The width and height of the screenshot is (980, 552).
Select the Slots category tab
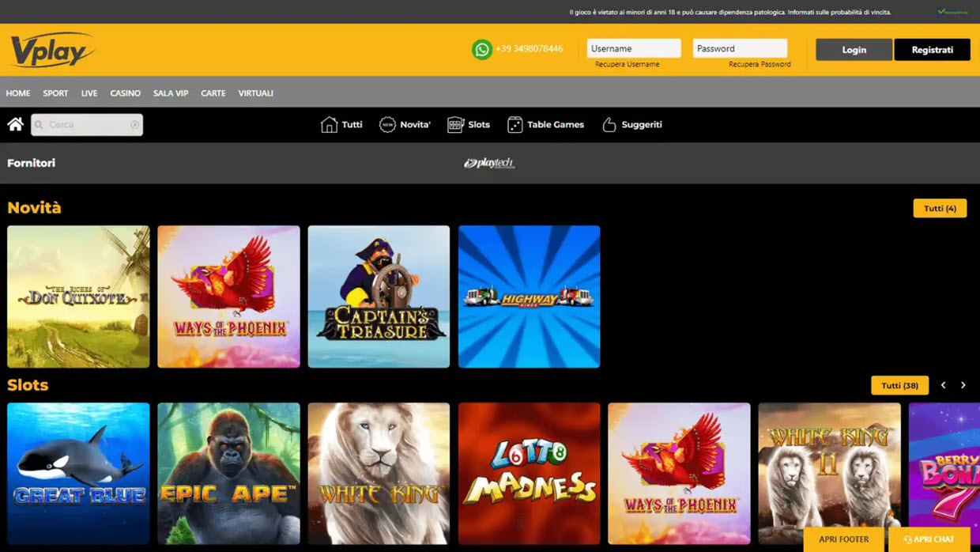coord(469,124)
